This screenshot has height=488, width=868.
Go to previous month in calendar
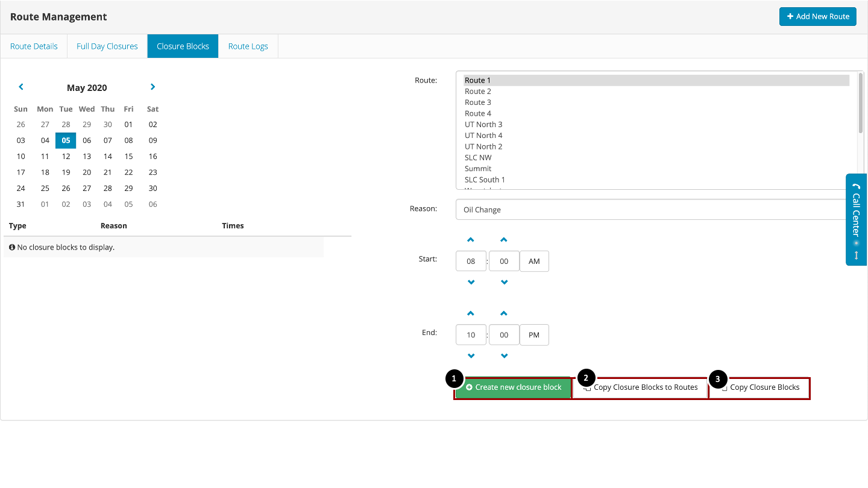tap(21, 87)
